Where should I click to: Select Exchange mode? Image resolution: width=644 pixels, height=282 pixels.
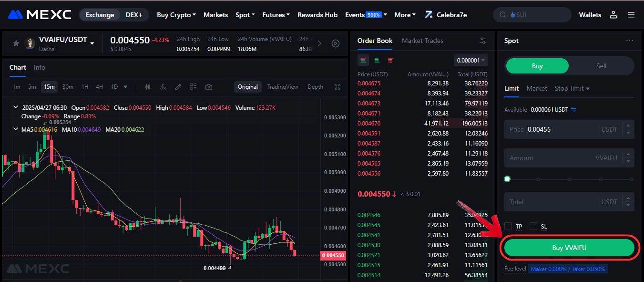[x=100, y=15]
